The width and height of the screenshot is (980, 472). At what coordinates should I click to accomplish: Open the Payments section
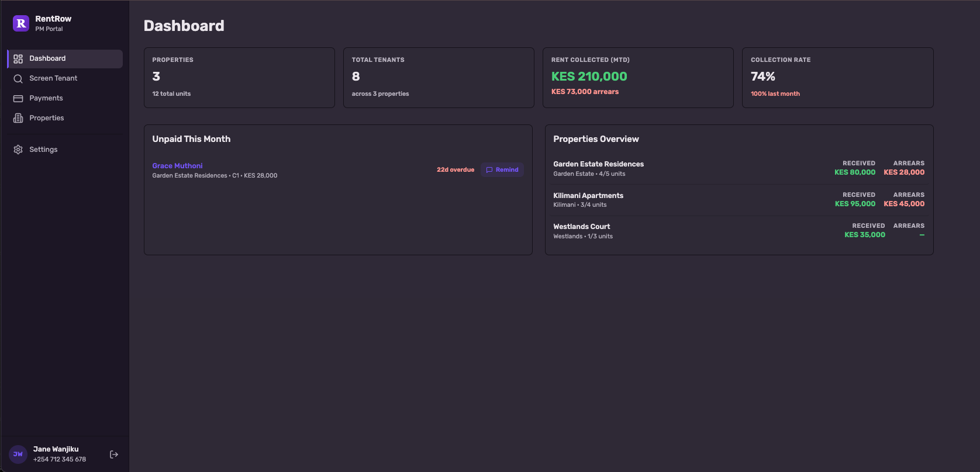tap(65, 99)
